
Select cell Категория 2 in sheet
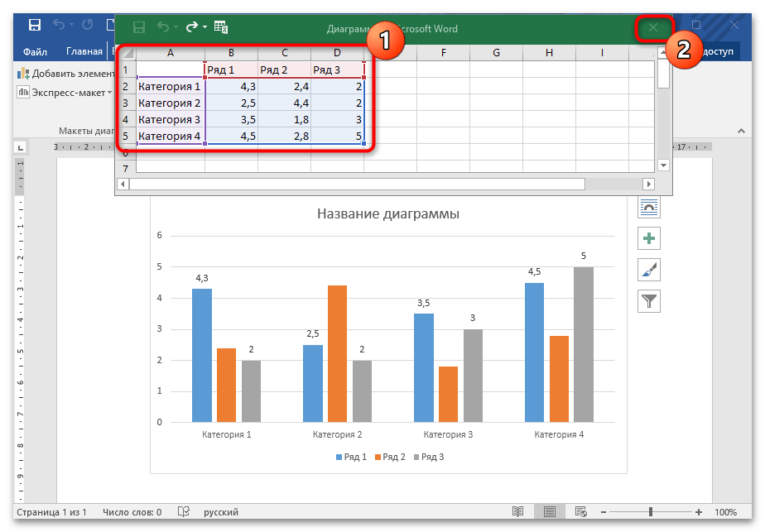[x=171, y=103]
